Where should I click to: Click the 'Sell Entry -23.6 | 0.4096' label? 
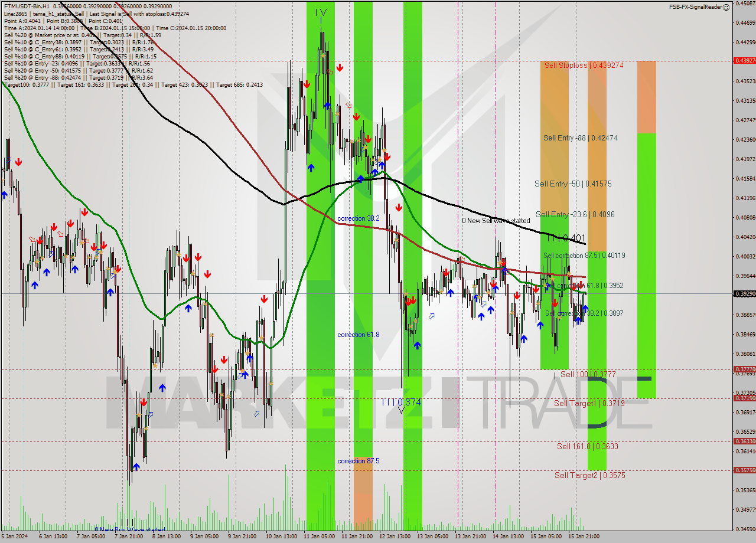click(575, 214)
